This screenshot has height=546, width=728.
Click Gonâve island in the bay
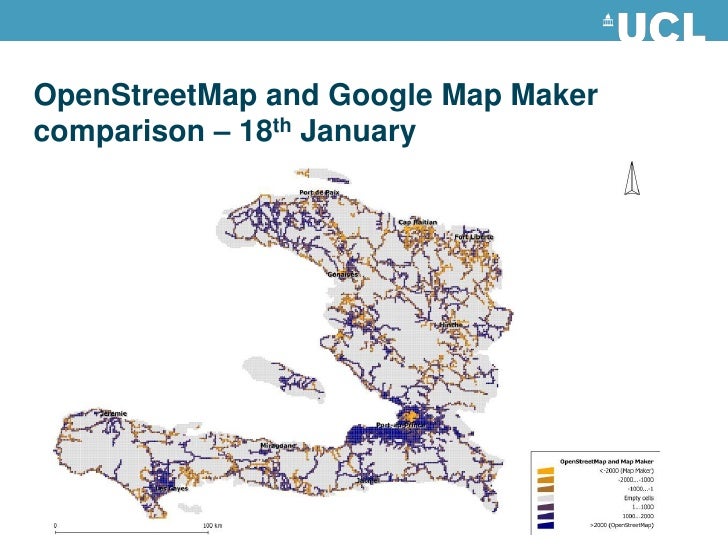(x=283, y=378)
